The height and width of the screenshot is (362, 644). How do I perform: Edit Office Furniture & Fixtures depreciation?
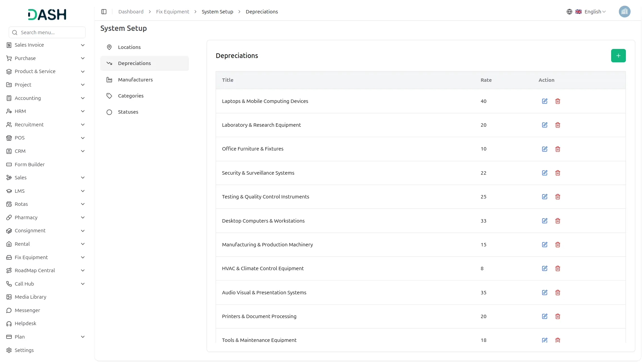544,149
